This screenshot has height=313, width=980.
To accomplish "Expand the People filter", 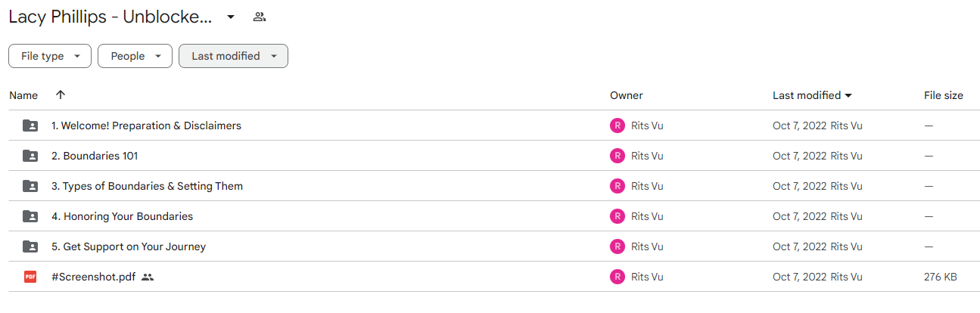I will click(136, 56).
